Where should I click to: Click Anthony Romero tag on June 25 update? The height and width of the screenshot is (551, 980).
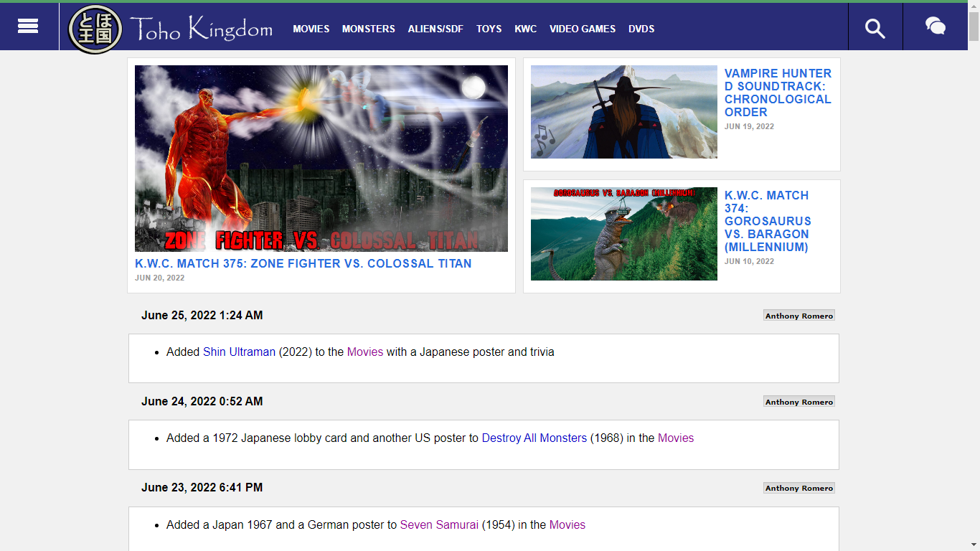coord(799,316)
